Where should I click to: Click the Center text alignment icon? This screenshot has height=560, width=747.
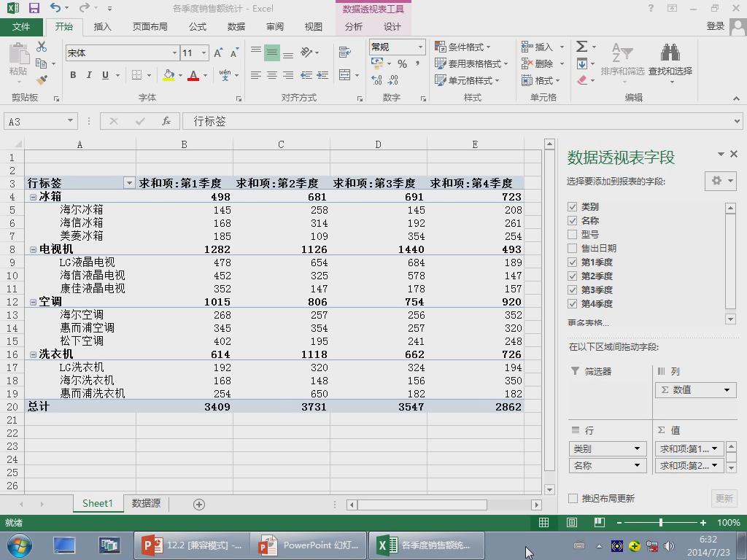272,75
